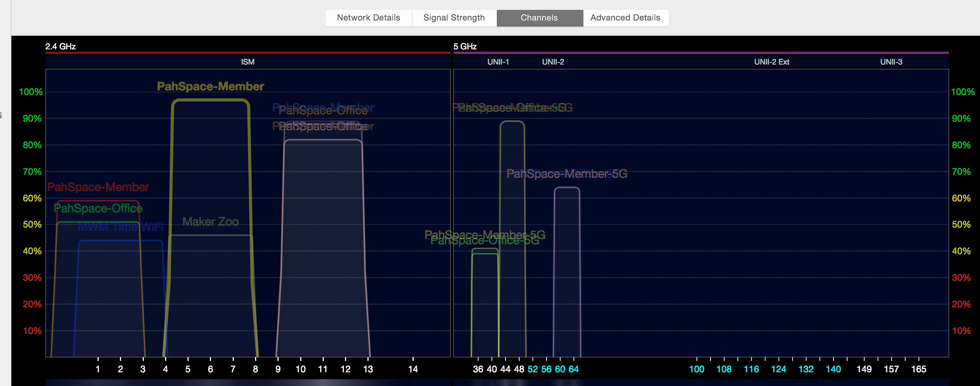Click the ISM band label
This screenshot has width=980, height=386.
pyautogui.click(x=248, y=62)
